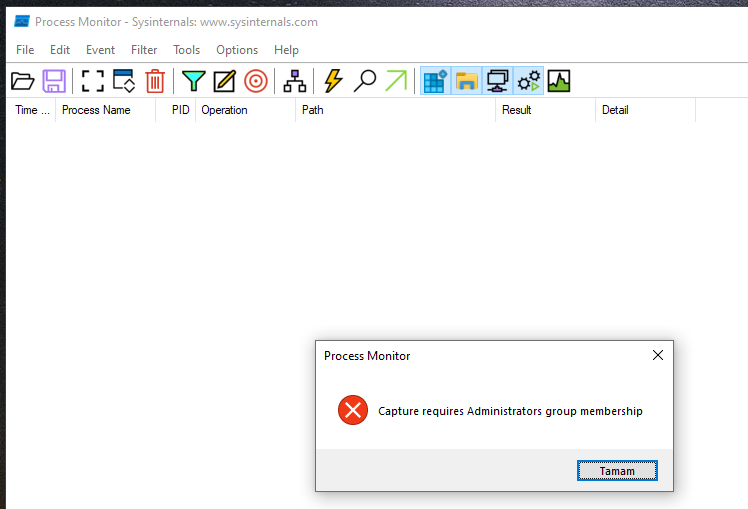Open the Edit menu

[x=60, y=50]
